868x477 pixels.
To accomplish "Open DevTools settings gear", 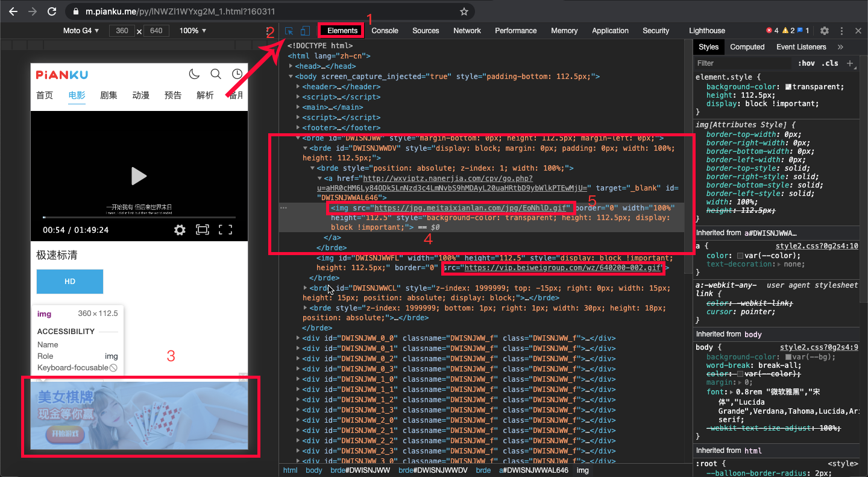I will pyautogui.click(x=825, y=31).
